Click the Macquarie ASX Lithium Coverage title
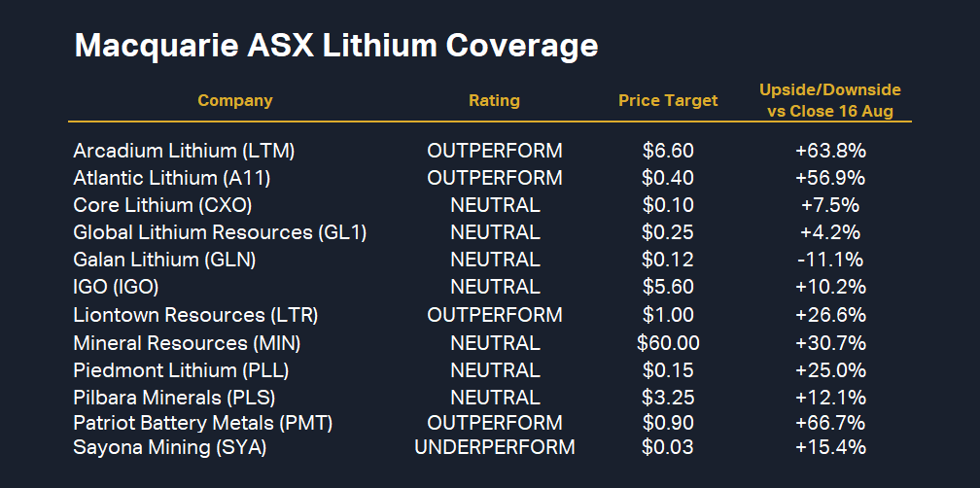 (x=335, y=46)
